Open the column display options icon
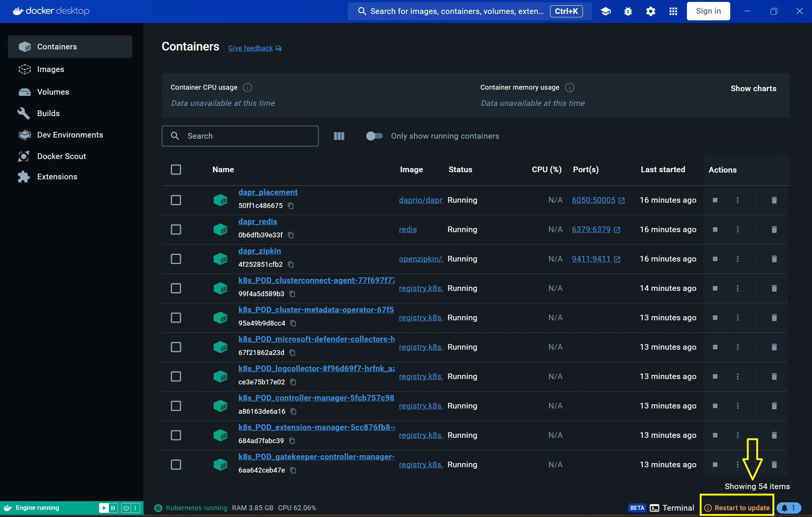This screenshot has height=517, width=812. coord(339,136)
